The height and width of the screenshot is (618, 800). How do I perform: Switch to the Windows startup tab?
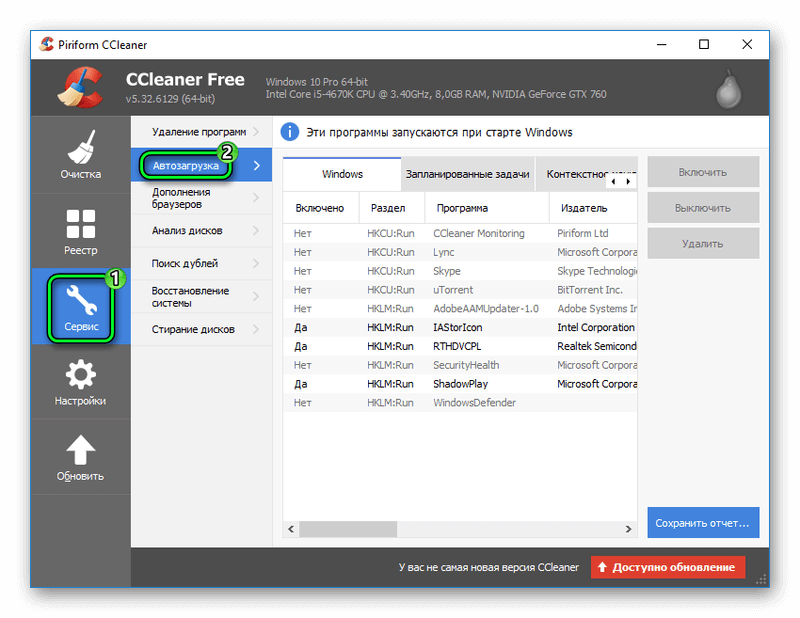click(342, 174)
